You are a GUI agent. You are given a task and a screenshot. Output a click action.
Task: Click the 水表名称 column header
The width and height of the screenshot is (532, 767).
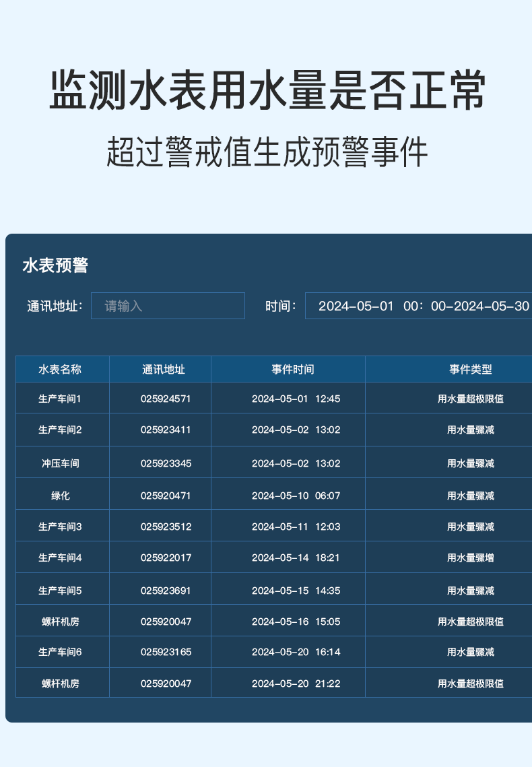(x=60, y=369)
